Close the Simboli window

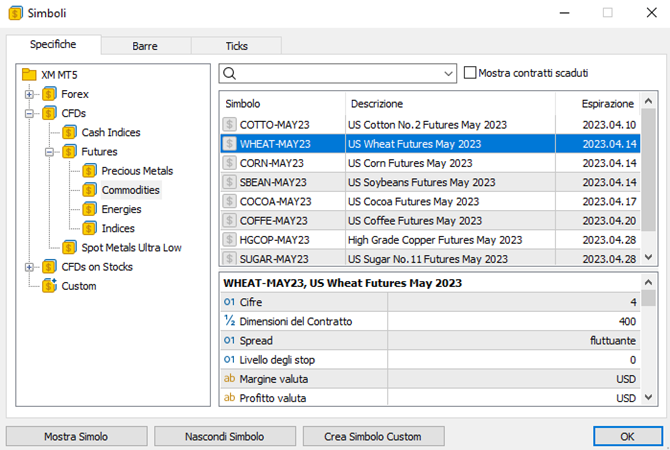[x=651, y=13]
